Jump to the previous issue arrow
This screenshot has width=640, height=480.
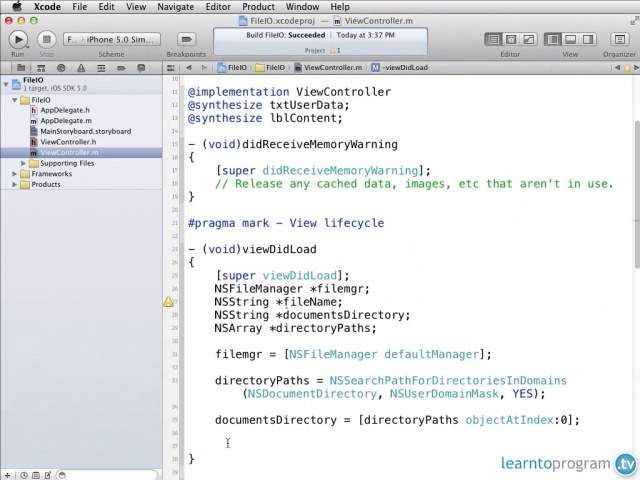618,67
